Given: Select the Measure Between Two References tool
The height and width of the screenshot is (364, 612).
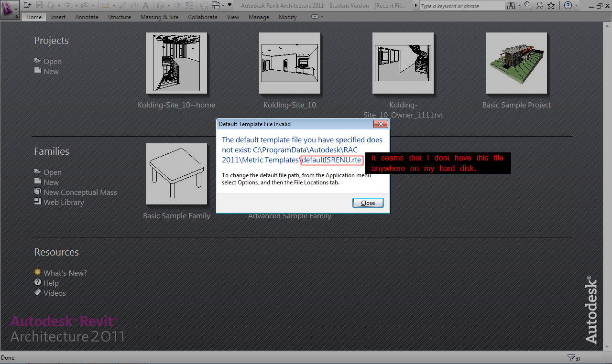Looking at the screenshot, I should tap(106, 5).
